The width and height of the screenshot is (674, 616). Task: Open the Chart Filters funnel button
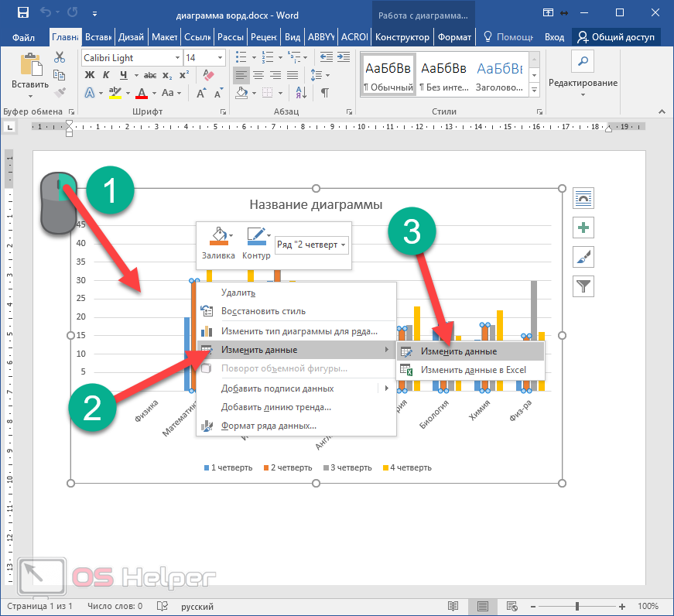click(x=583, y=286)
